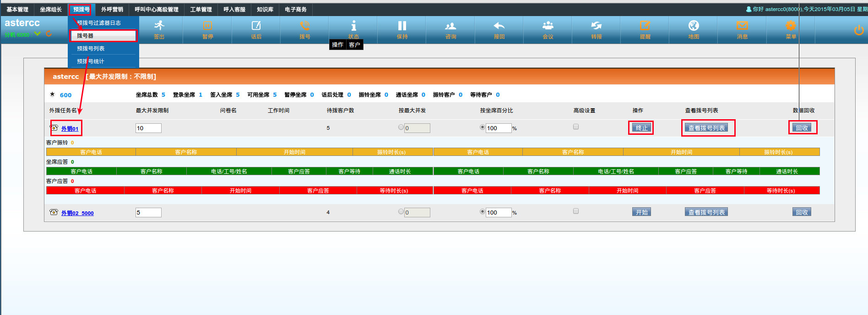Click the 终止 button for 外销01
This screenshot has width=868, height=315.
coord(641,128)
